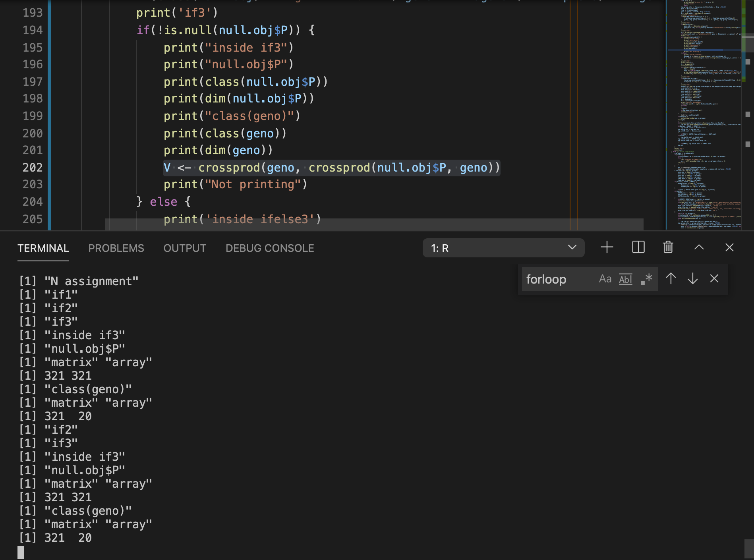Click print(class(geno)) on line 200
The image size is (754, 560).
tap(225, 133)
